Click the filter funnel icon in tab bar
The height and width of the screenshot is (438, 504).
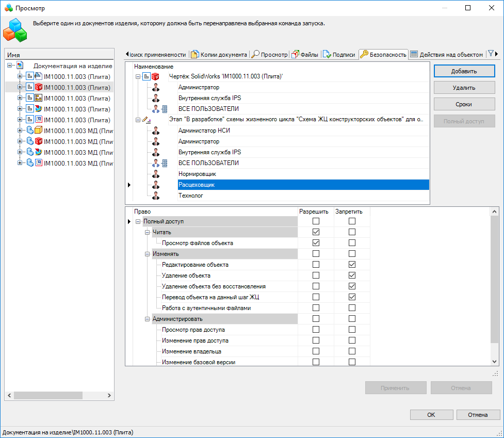click(491, 54)
